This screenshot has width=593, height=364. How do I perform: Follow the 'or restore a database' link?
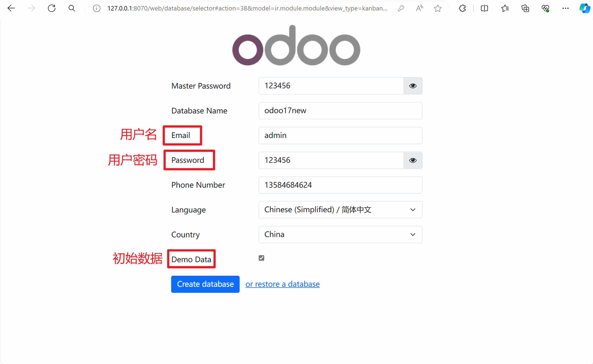click(x=282, y=284)
